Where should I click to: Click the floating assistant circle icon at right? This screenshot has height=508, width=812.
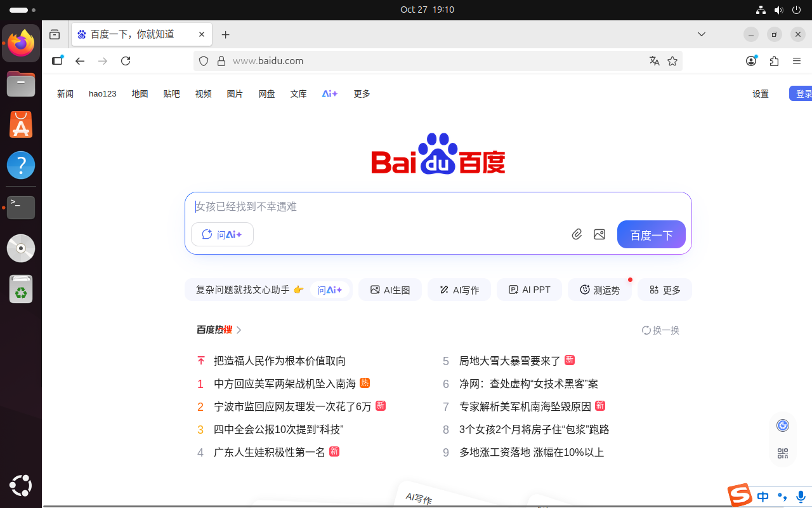783,425
